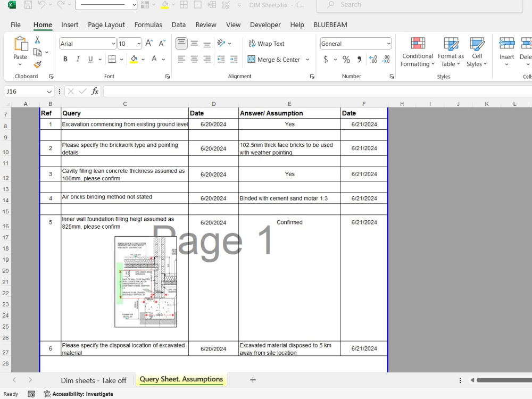The width and height of the screenshot is (532, 399).
Task: Toggle bold formatting
Action: [65, 59]
